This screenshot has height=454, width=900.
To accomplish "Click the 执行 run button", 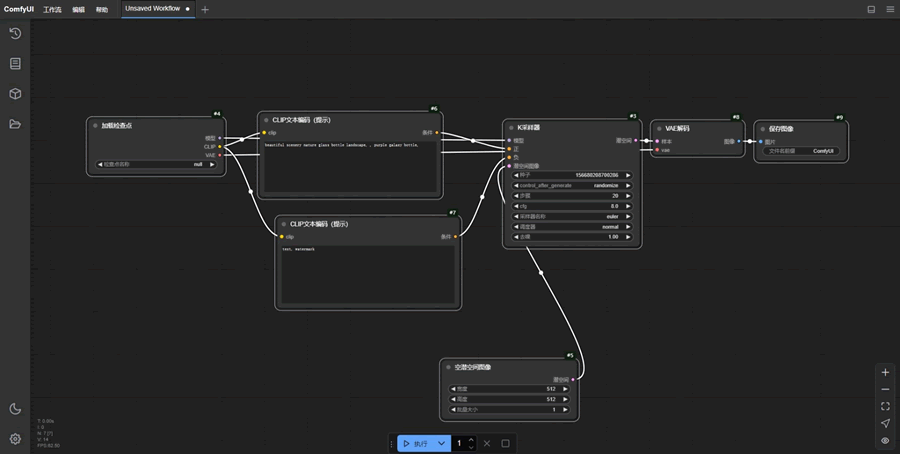I will tap(415, 443).
